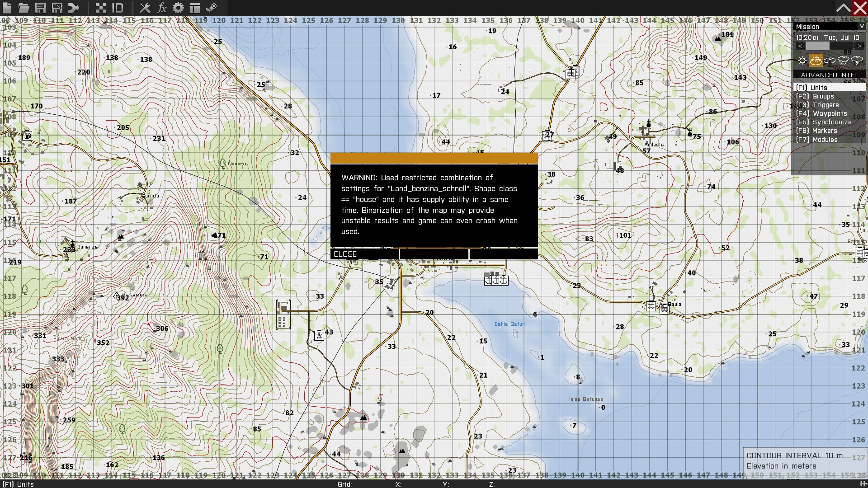Select (F3) Triggers mode
The height and width of the screenshot is (488, 868).
[817, 105]
